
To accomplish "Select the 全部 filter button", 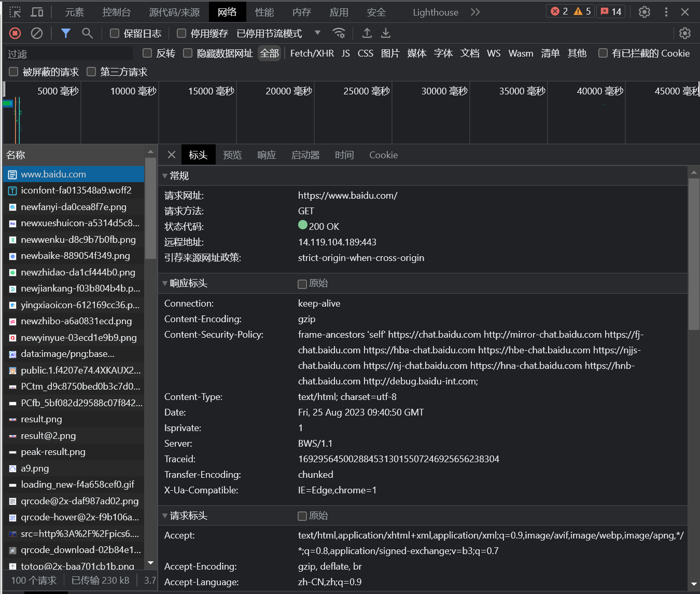I will pos(270,53).
